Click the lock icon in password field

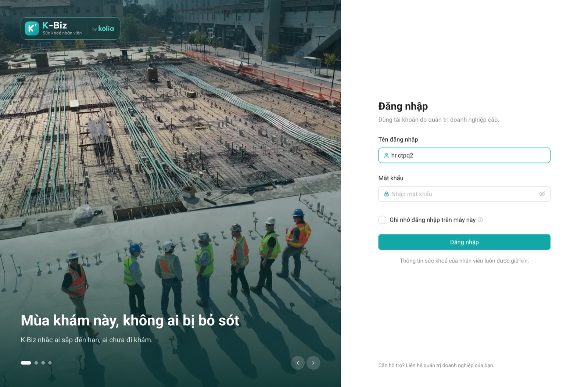point(386,194)
